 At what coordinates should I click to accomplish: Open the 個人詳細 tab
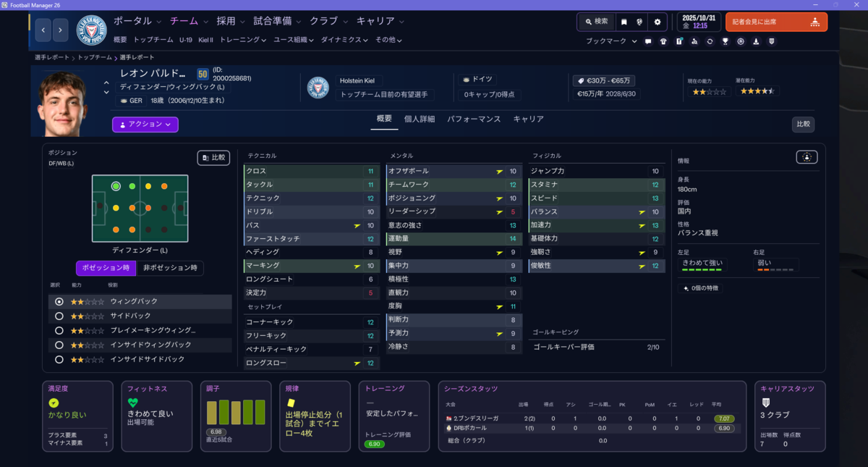coord(420,119)
